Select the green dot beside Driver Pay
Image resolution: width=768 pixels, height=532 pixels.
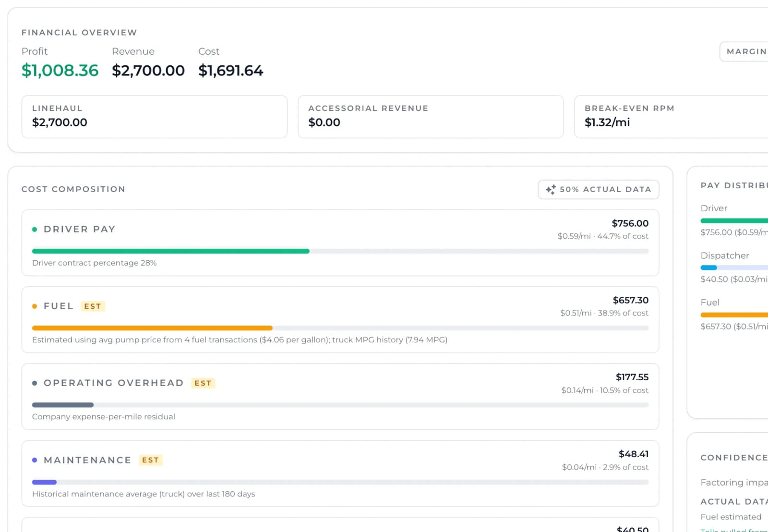tap(34, 229)
